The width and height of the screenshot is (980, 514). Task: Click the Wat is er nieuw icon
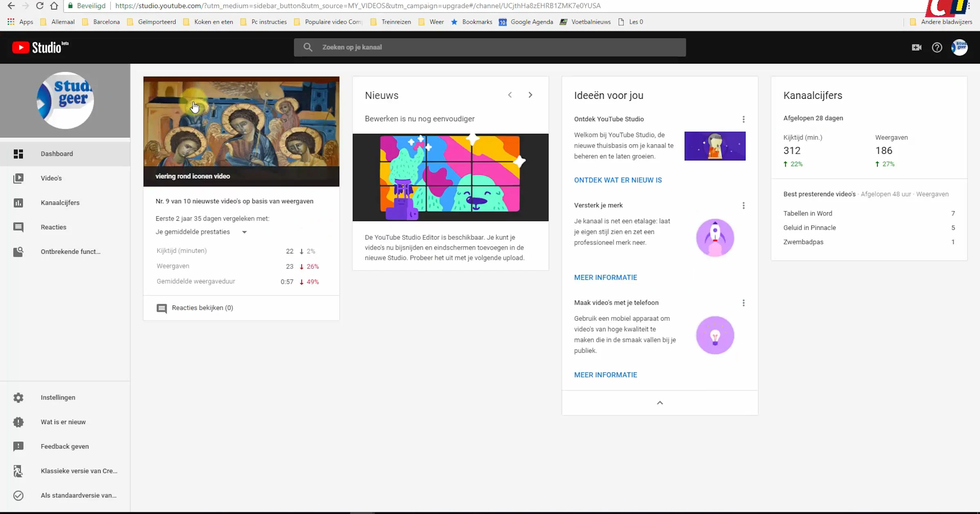(18, 422)
